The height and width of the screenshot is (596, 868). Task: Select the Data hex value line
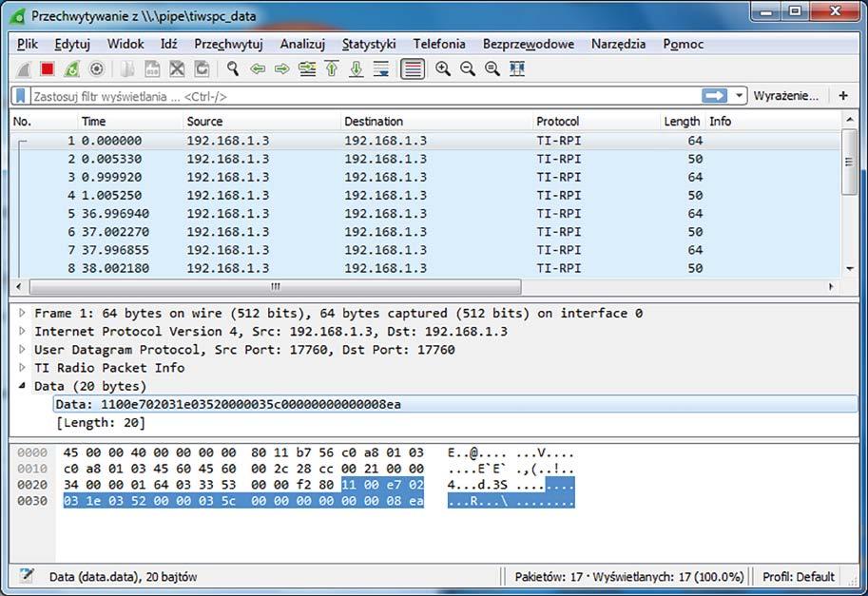(x=455, y=404)
